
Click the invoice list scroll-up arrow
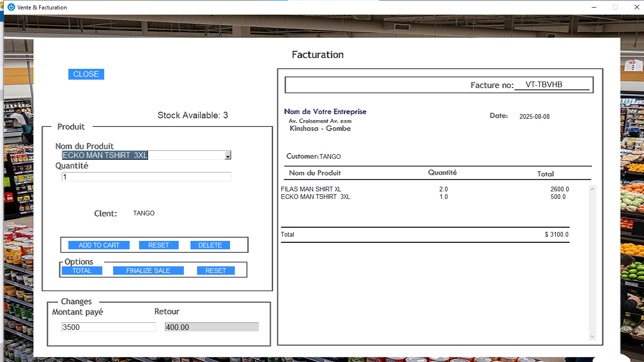[593, 189]
